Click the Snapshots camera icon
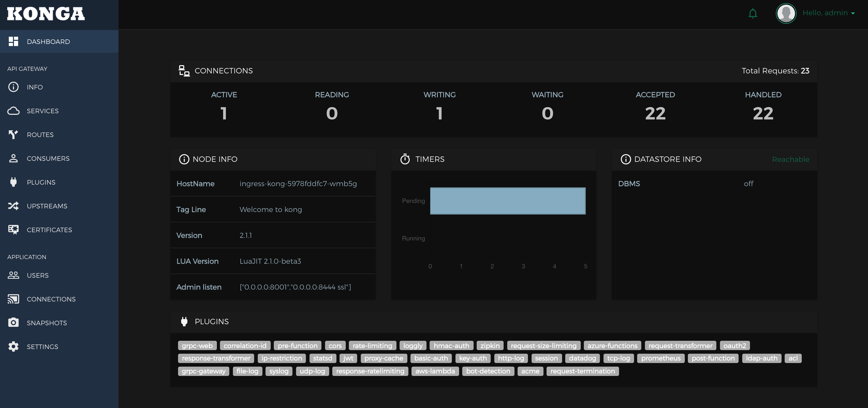Viewport: 868px width, 408px height. [x=13, y=322]
